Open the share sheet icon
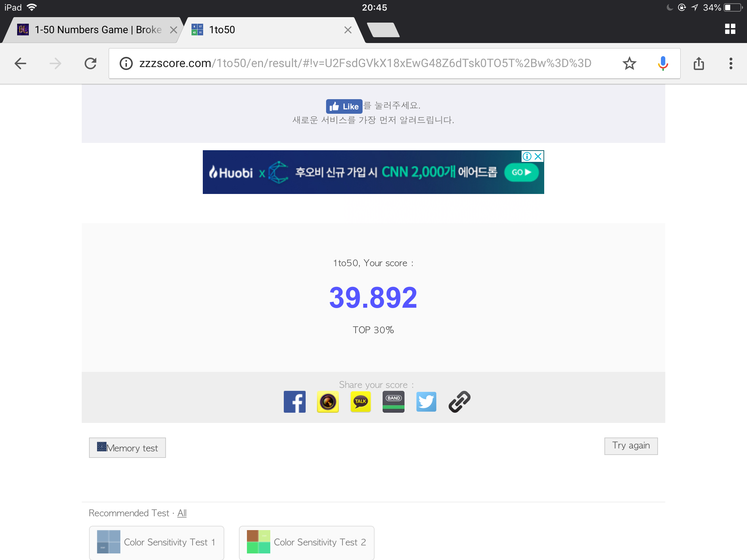The height and width of the screenshot is (560, 747). tap(698, 63)
